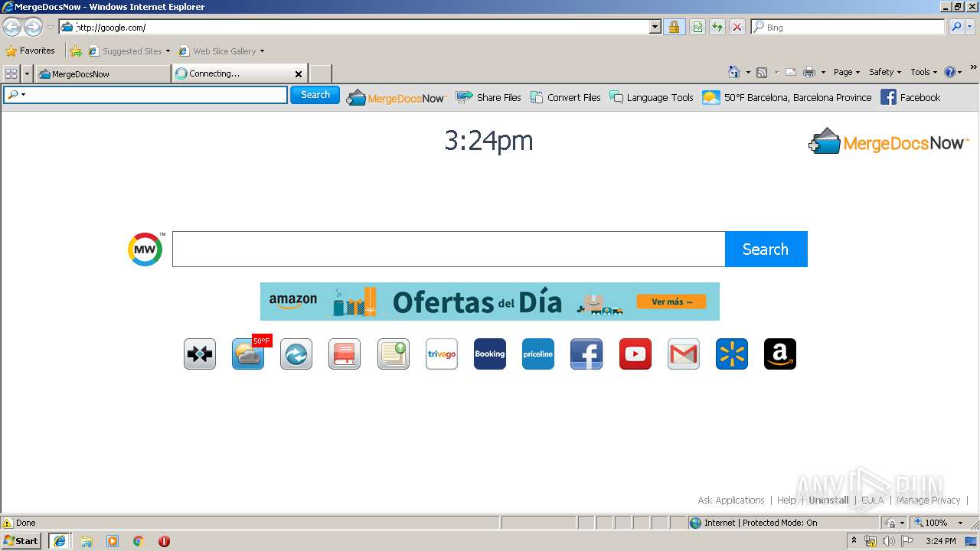Click Share Files in the toolbar
Image resolution: width=980 pixels, height=551 pixels.
click(488, 97)
